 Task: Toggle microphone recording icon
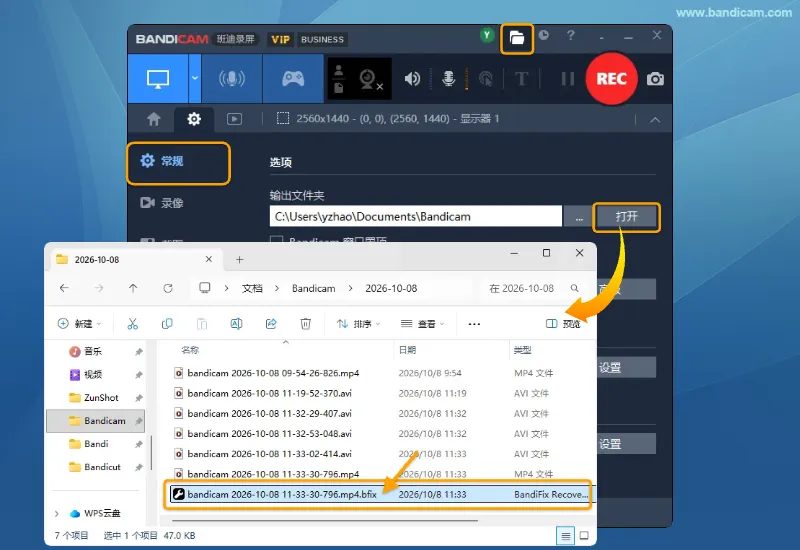[448, 79]
